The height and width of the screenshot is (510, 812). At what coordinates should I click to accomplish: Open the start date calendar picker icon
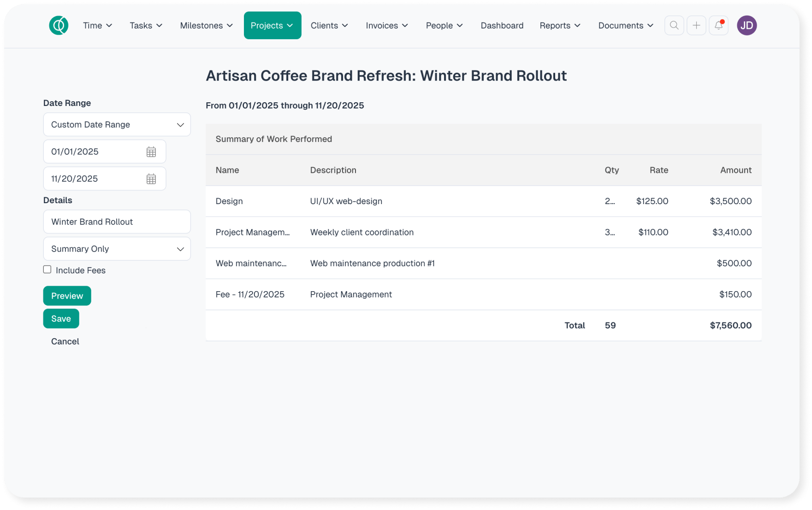[151, 152]
